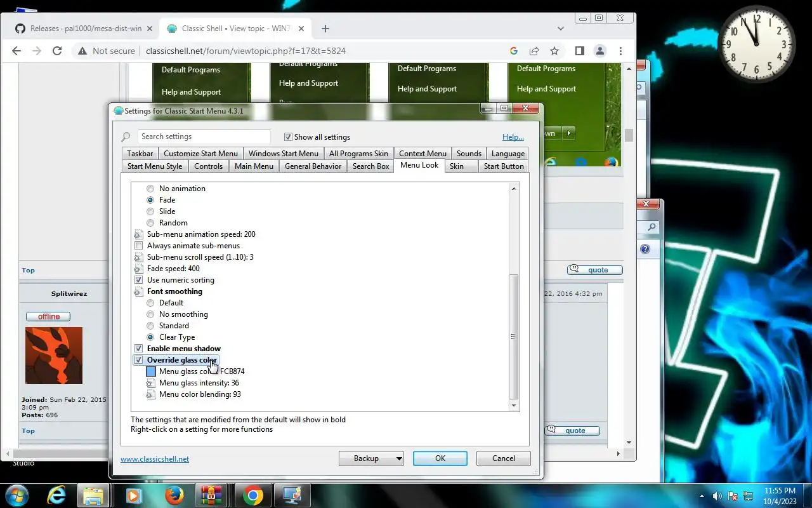Click Sub-menu scroll speed gear icon
The height and width of the screenshot is (508, 812).
click(x=138, y=257)
